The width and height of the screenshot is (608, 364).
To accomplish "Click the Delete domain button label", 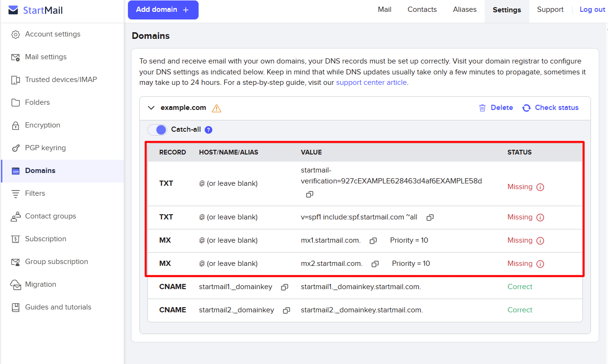I will point(502,108).
